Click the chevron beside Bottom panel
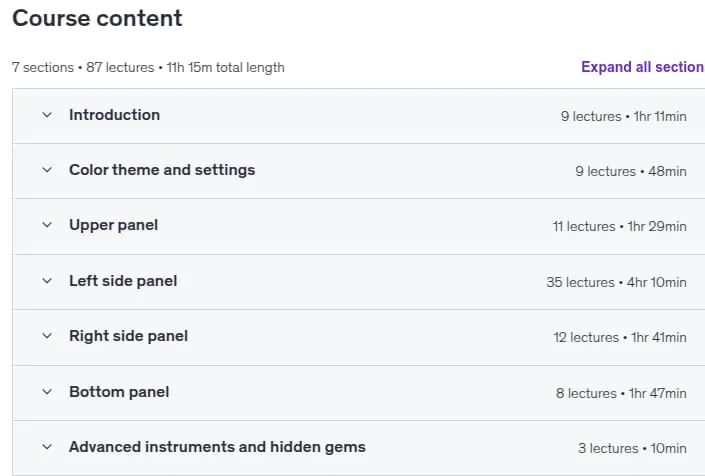The image size is (705, 476). point(47,392)
